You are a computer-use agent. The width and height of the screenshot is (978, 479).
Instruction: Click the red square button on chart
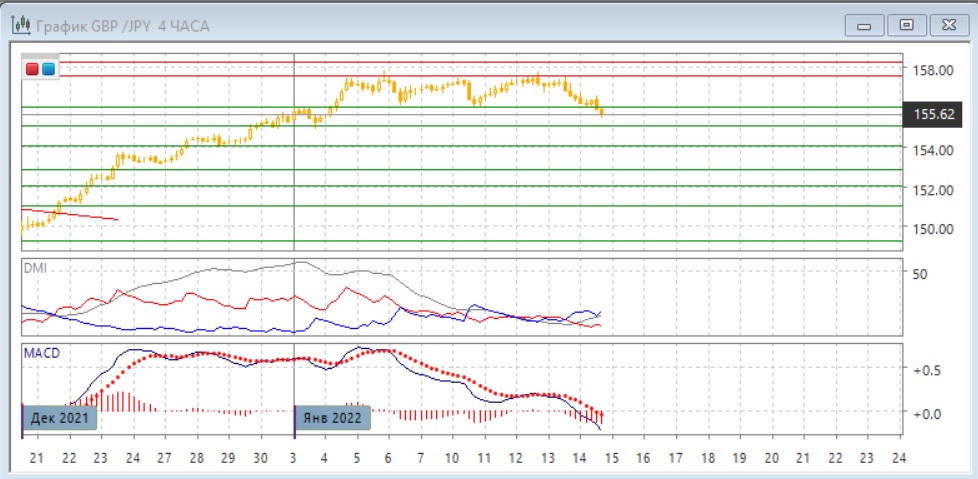pyautogui.click(x=32, y=69)
